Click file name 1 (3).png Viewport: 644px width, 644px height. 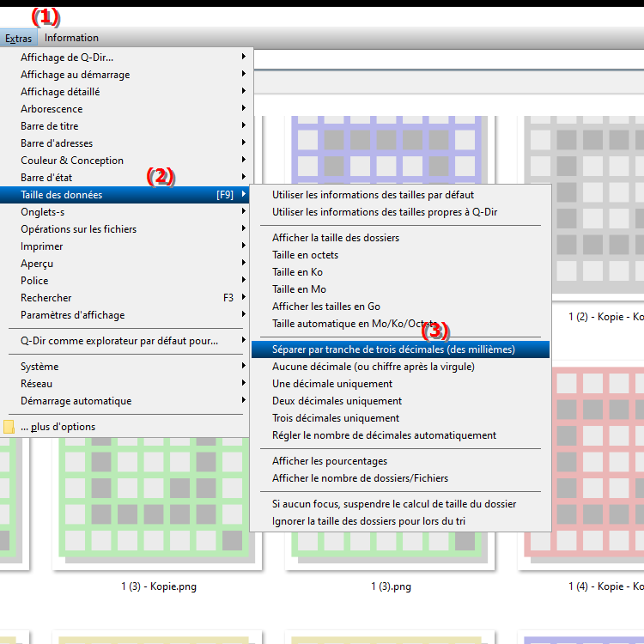(x=391, y=586)
